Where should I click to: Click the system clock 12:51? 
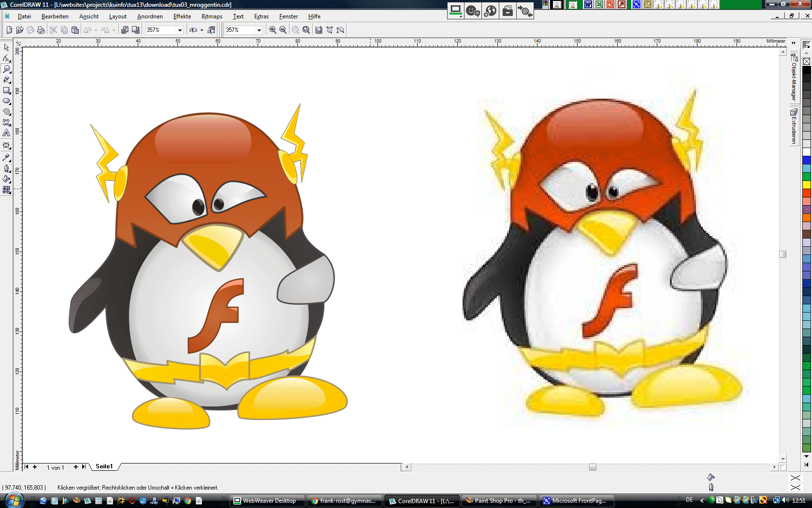(799, 500)
